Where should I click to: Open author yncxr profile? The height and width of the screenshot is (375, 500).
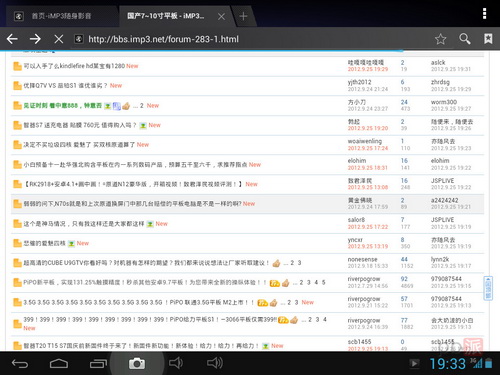coord(355,240)
